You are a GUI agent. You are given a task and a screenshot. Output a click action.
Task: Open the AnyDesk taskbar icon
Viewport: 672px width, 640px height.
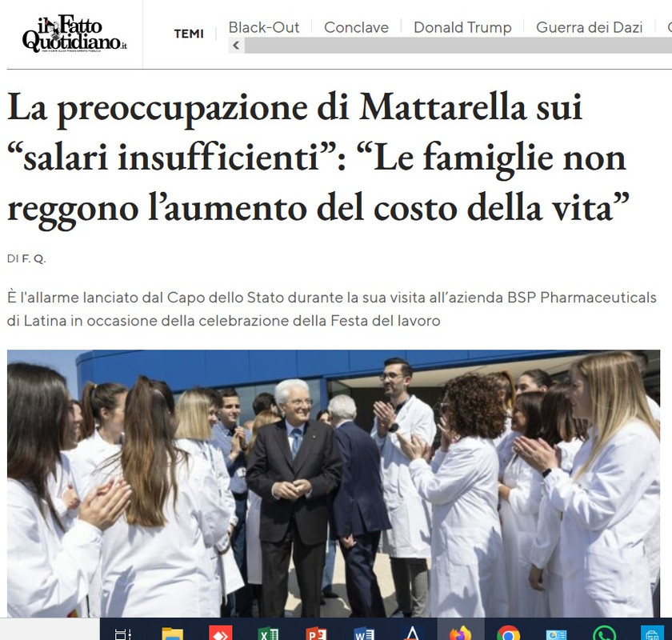220,634
